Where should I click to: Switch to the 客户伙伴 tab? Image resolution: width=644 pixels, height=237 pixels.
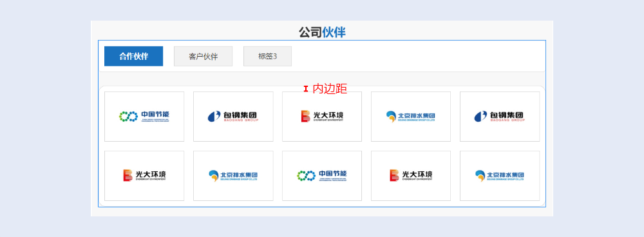click(x=204, y=56)
